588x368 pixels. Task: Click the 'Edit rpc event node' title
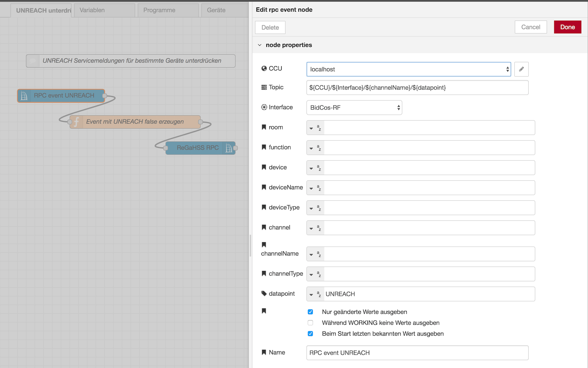pyautogui.click(x=284, y=10)
